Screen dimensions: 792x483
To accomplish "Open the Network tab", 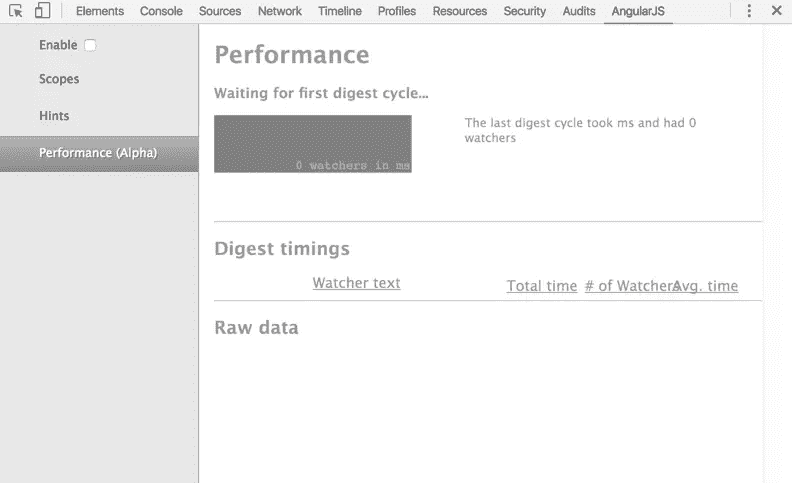I will [x=279, y=11].
